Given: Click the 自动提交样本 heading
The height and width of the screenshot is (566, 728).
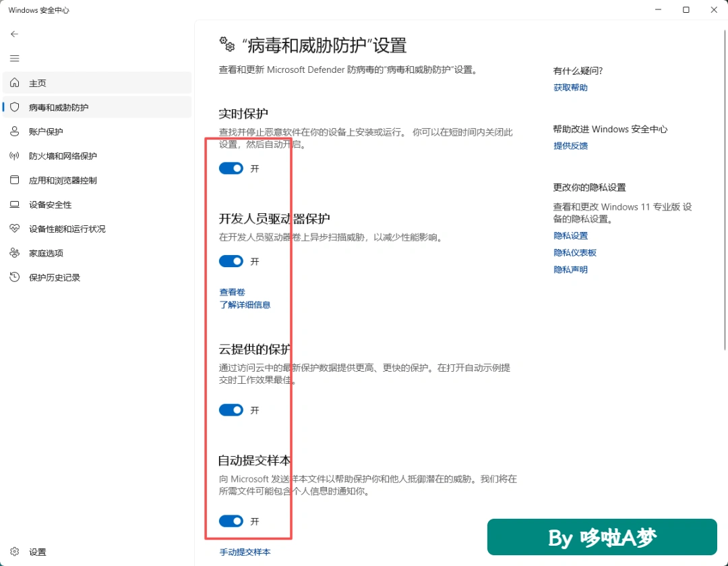Looking at the screenshot, I should (x=254, y=461).
